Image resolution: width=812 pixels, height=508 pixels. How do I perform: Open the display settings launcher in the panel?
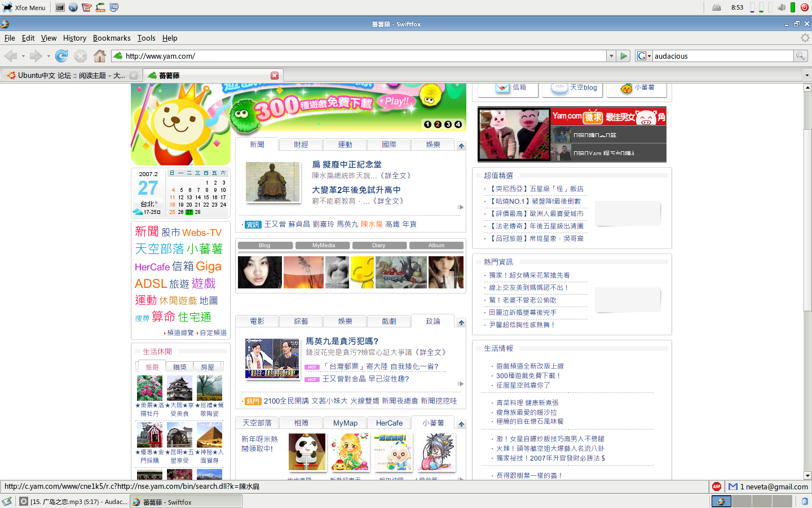pyautogui.click(x=114, y=7)
